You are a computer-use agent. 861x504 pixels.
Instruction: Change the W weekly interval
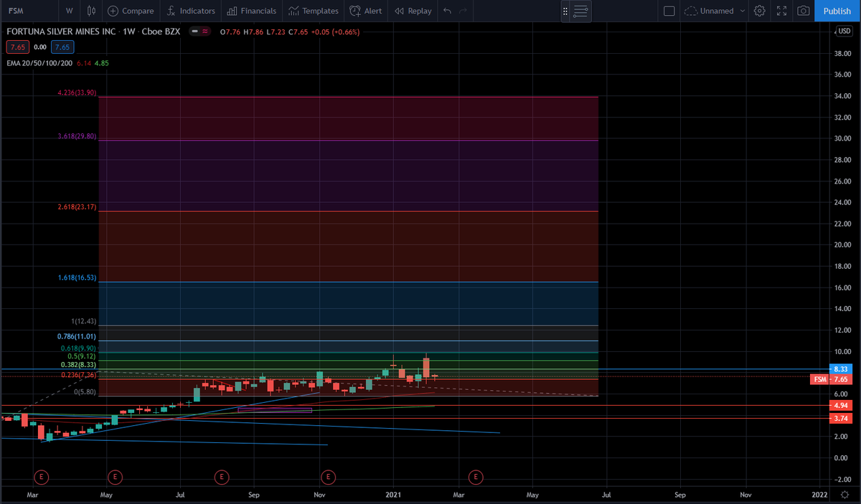pos(69,11)
